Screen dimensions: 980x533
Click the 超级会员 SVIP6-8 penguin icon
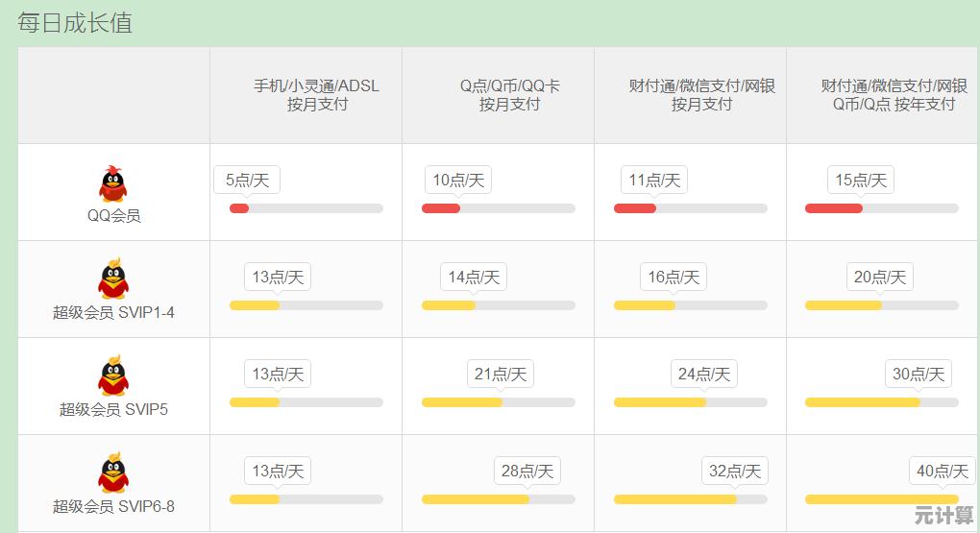tap(113, 472)
